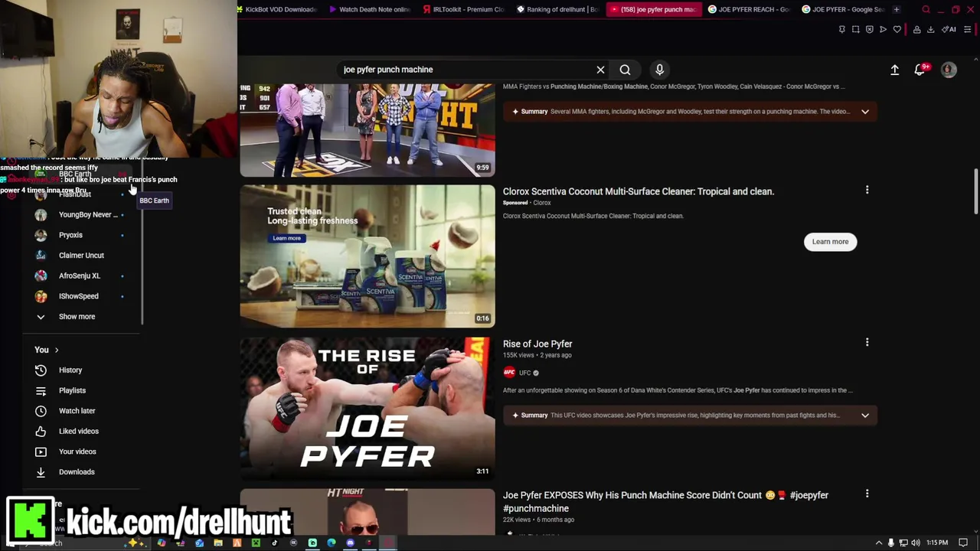Open the AI assistant icon in browser toolbar
The image size is (980, 551).
pos(949,29)
